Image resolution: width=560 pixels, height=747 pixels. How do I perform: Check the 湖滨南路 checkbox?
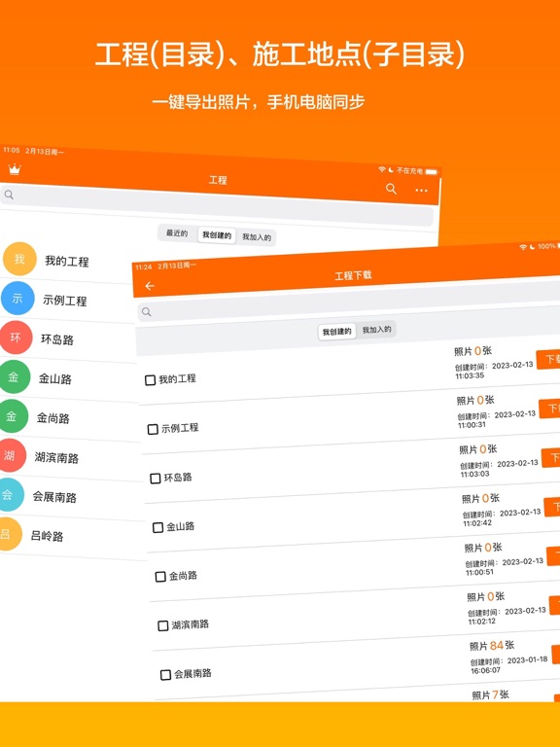pyautogui.click(x=163, y=625)
